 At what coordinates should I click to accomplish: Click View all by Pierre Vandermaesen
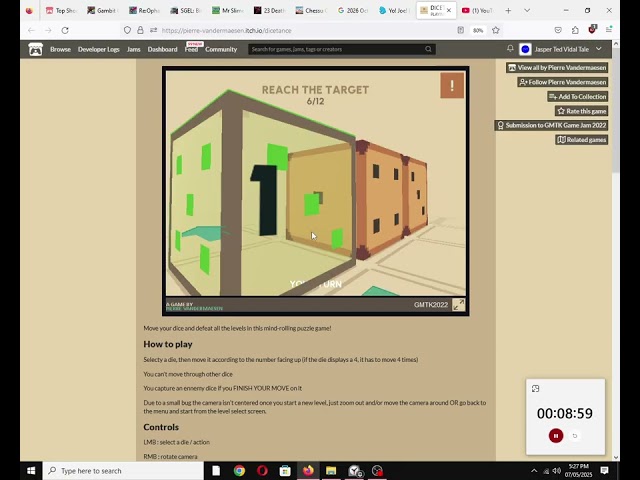pyautogui.click(x=557, y=68)
